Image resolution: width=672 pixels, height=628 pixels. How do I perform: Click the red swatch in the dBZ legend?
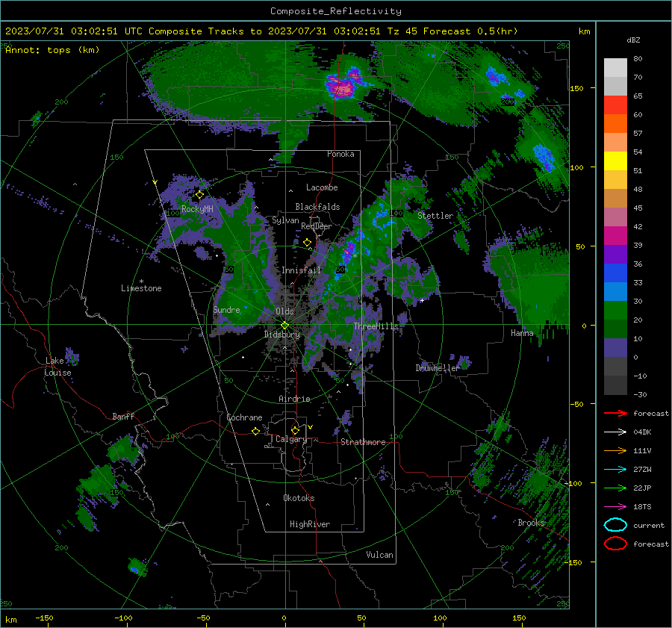click(615, 105)
